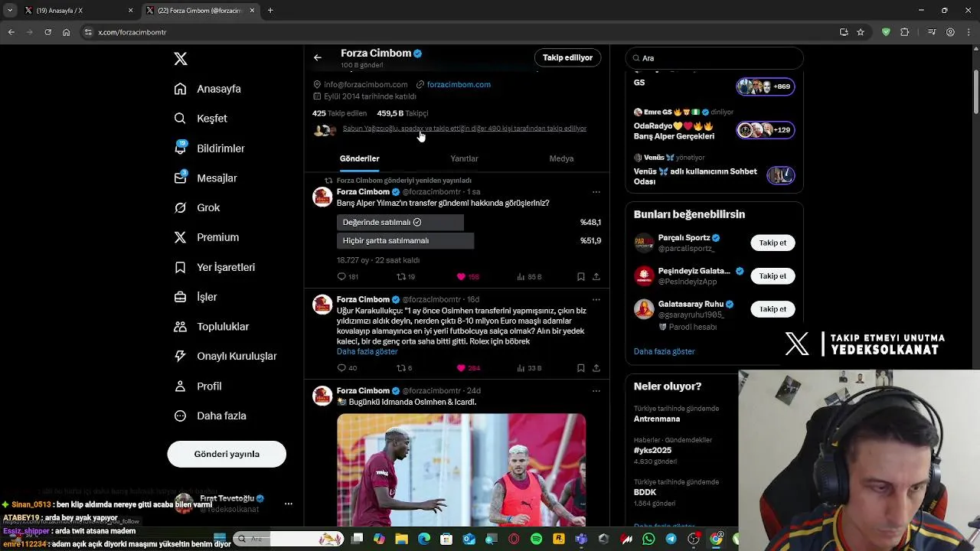The image size is (980, 551).
Task: Open Antrenmana trending topic
Action: (x=657, y=419)
